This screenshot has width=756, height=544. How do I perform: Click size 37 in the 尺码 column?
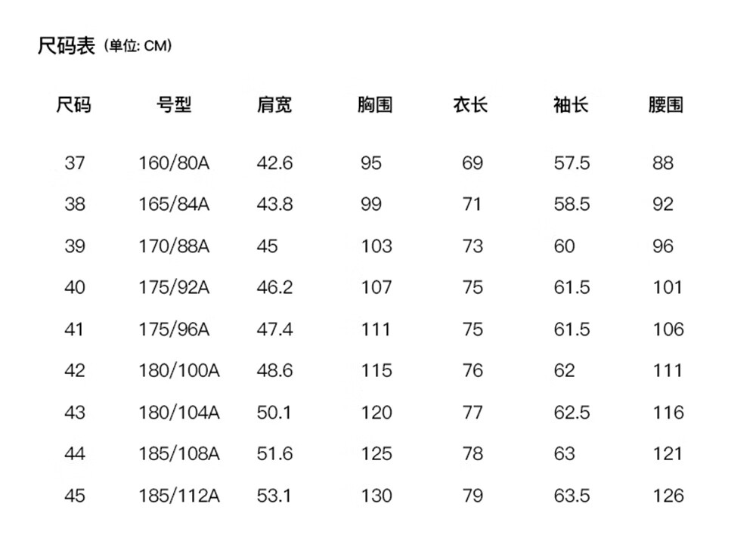pyautogui.click(x=74, y=163)
